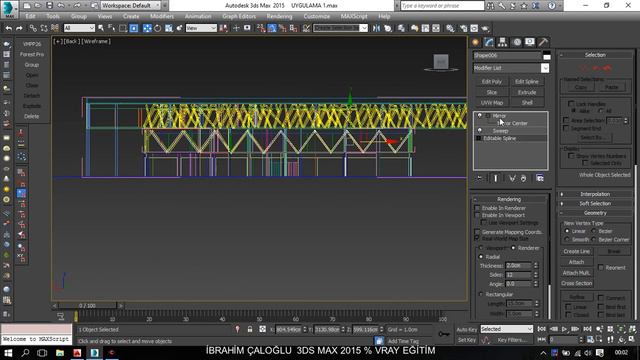This screenshot has width=640, height=360.
Task: Open the Modify command panel tab
Action: click(x=489, y=42)
